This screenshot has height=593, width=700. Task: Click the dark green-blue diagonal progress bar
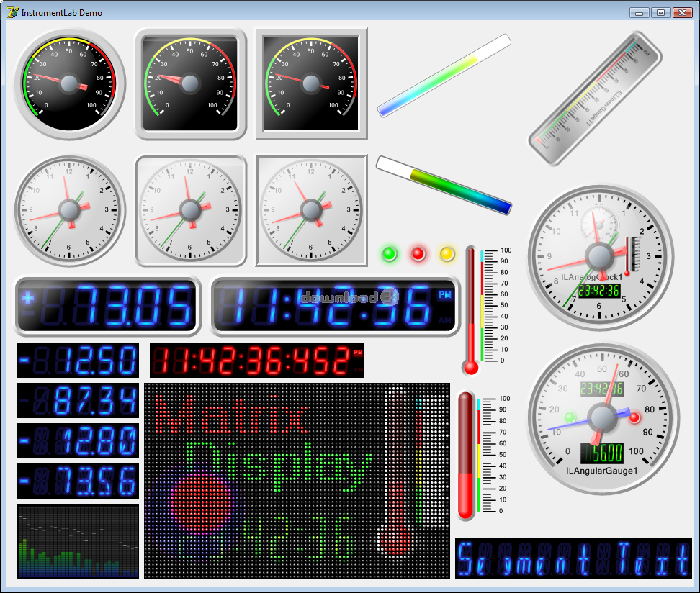(444, 185)
